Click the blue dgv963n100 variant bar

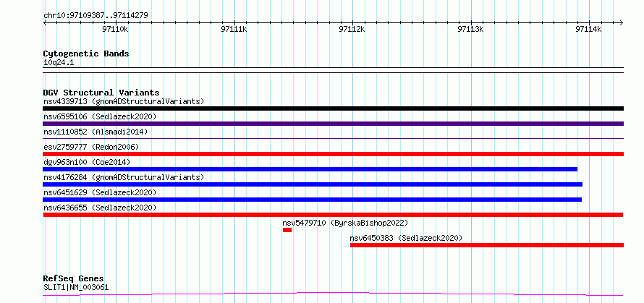[x=310, y=169]
